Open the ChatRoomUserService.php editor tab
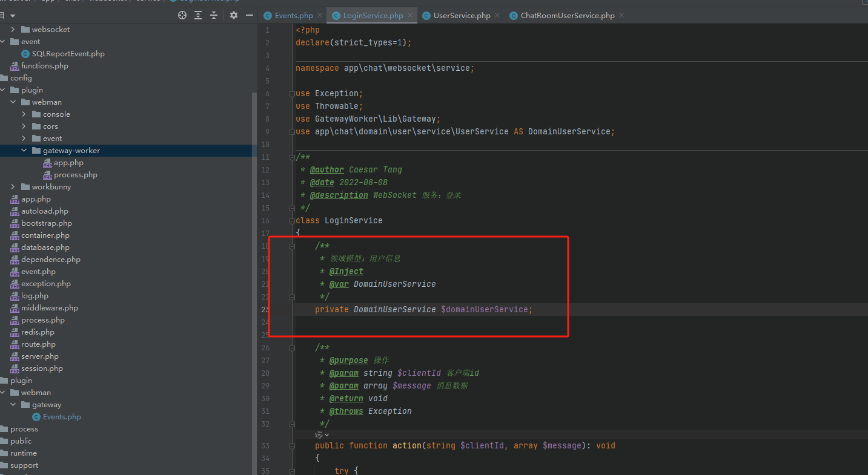Screen dimensions: 868x475 click(x=568, y=16)
